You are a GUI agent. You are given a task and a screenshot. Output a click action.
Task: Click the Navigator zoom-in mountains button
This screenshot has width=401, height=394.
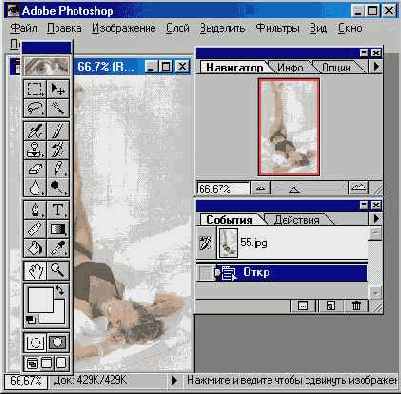pos(358,188)
